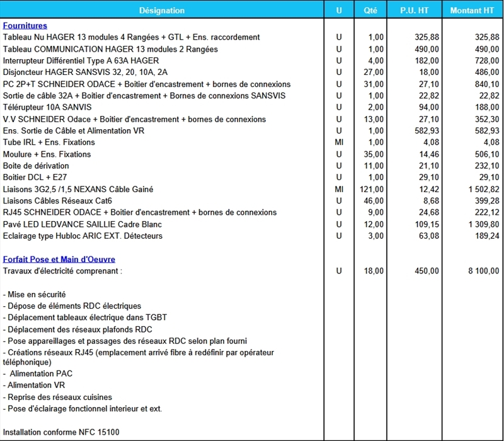The height and width of the screenshot is (441, 504).
Task: Open the Fournitures section heading link
Action: [25, 26]
